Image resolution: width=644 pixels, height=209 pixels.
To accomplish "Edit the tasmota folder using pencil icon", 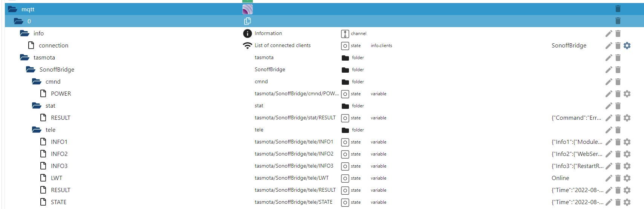I will [x=609, y=58].
